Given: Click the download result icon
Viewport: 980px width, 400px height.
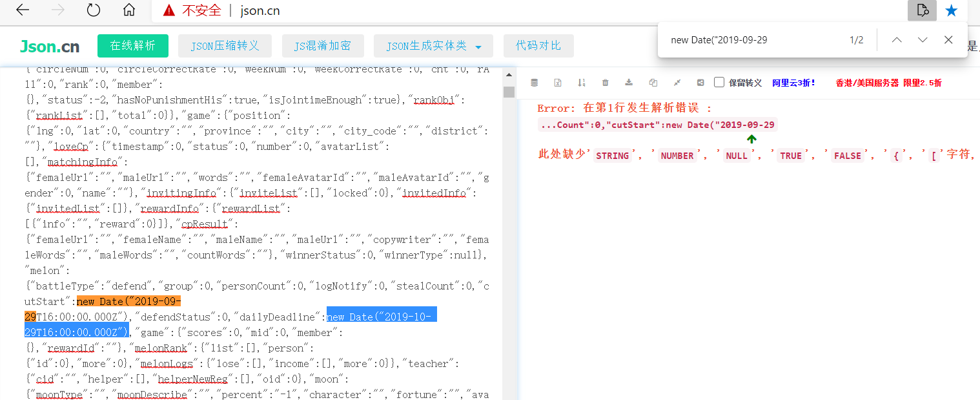Looking at the screenshot, I should [629, 83].
